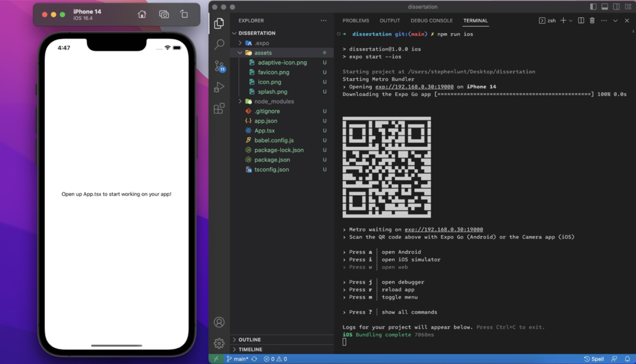This screenshot has width=636, height=364.
Task: Select the Source Control icon showing 11 changes
Action: coord(219,65)
